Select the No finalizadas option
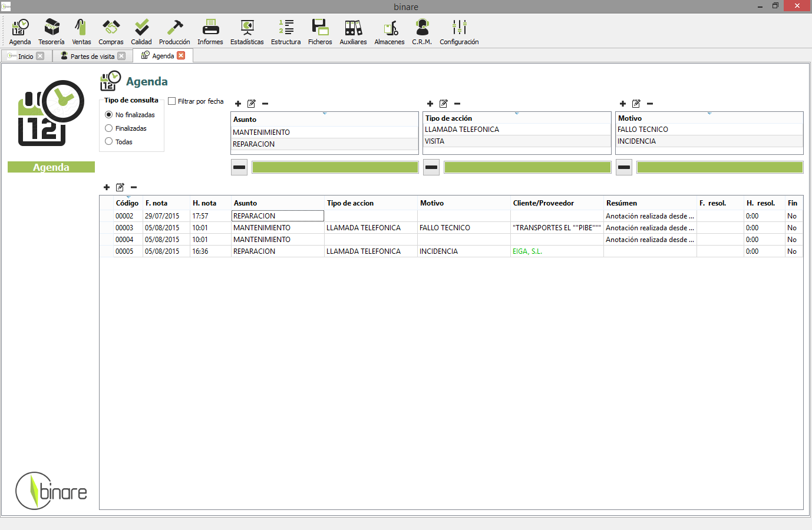The height and width of the screenshot is (530, 812). [x=130, y=115]
